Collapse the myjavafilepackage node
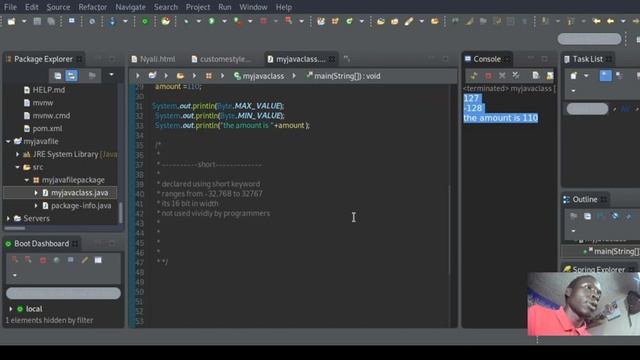Screen dimensions: 640x360 27,180
